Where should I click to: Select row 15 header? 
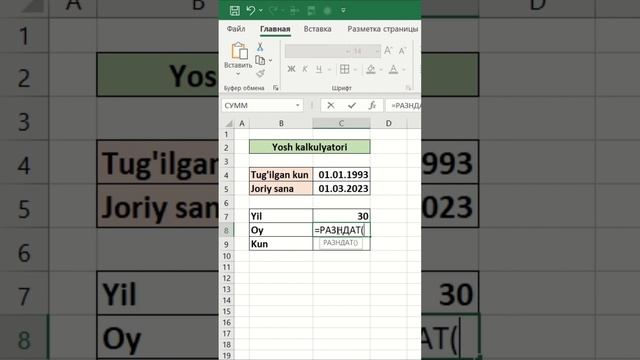click(226, 311)
